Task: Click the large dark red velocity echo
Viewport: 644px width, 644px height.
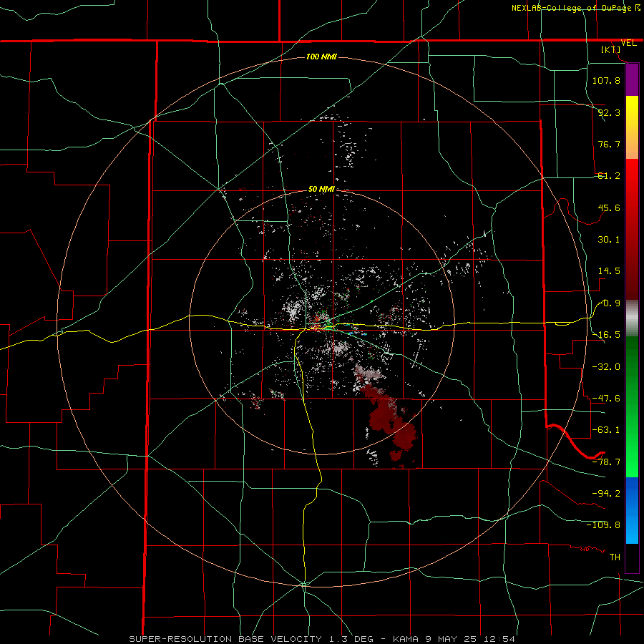Action: tap(388, 421)
